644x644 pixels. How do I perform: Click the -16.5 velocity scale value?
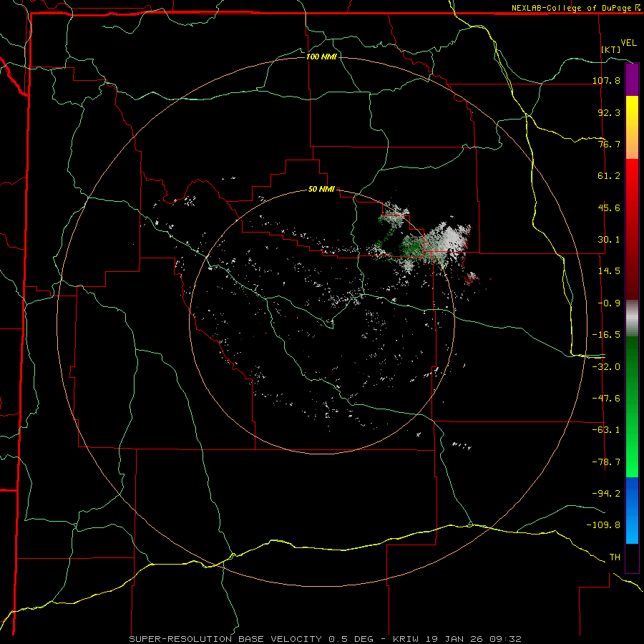coord(606,335)
